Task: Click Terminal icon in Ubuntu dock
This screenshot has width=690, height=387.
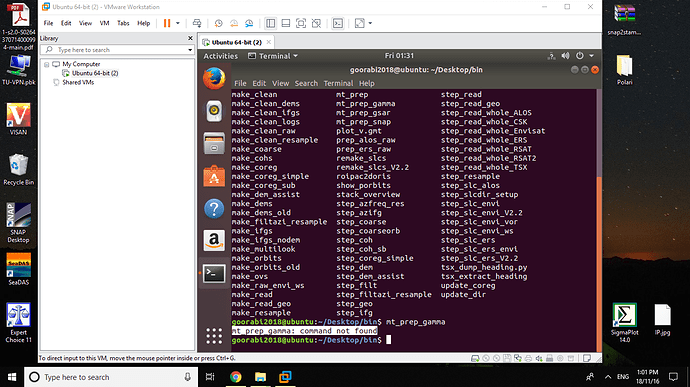Action: (214, 273)
